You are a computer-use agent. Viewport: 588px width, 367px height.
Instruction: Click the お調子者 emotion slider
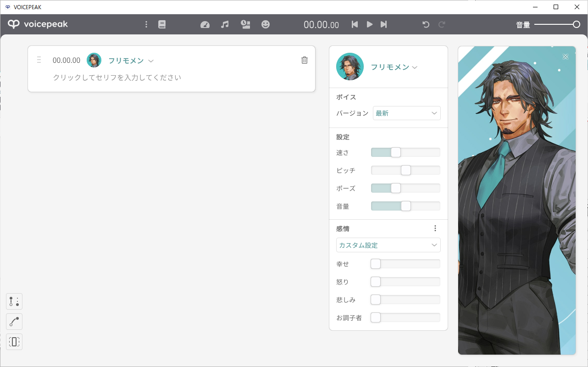coord(405,317)
